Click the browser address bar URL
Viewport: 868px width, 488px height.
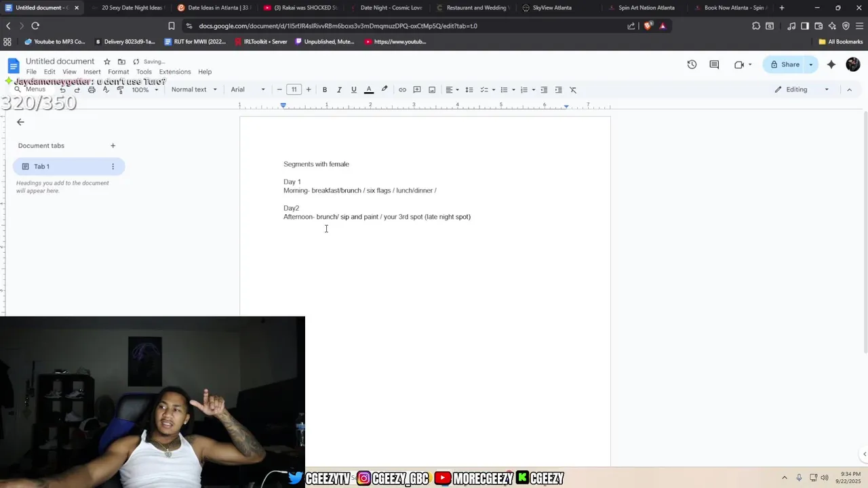338,26
